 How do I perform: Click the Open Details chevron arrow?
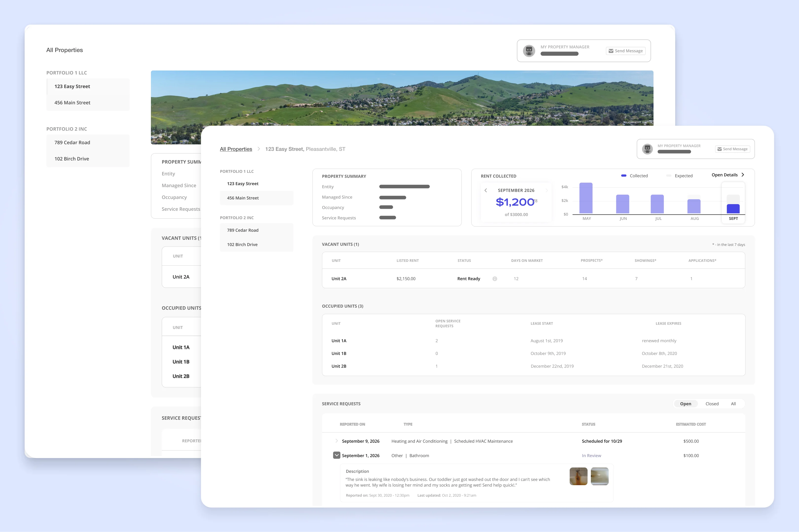[x=743, y=175]
